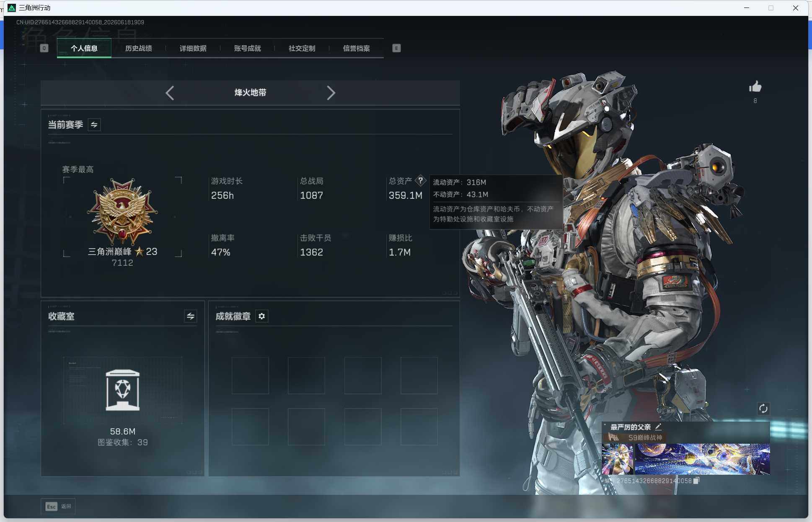Open the 信誉档案 tab
The width and height of the screenshot is (812, 522).
coord(357,48)
